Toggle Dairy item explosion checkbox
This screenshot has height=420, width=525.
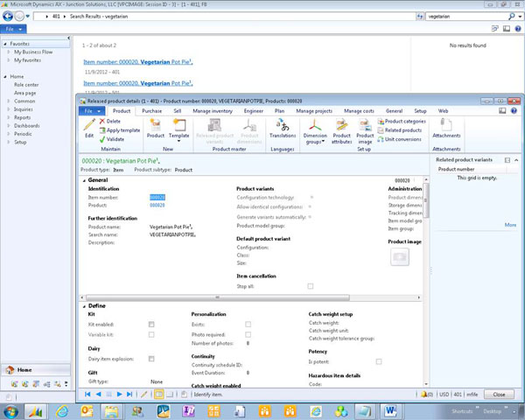coord(151,359)
